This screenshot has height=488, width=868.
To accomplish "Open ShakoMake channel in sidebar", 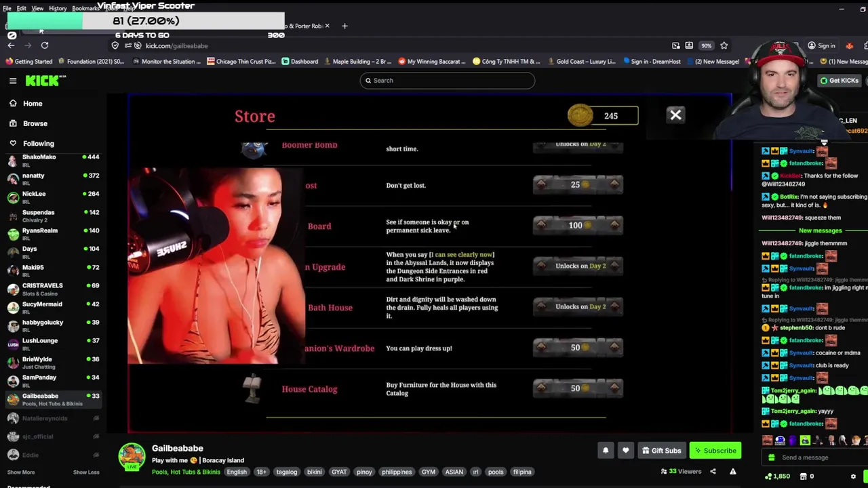I will 53,161.
